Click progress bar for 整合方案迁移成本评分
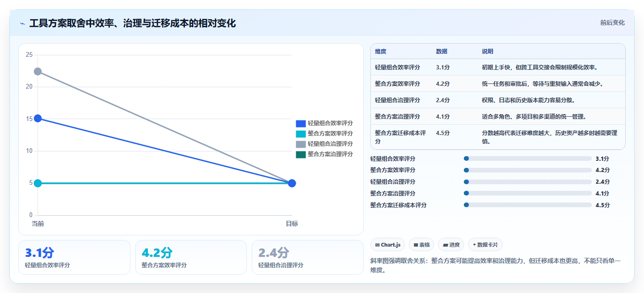This screenshot has width=644, height=293. point(528,205)
